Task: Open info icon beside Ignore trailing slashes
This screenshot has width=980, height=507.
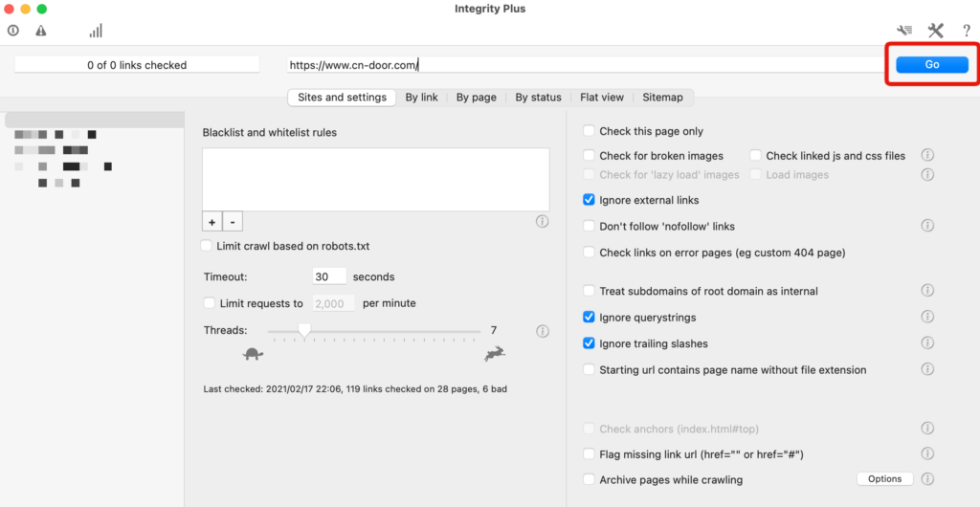Action: 927,342
